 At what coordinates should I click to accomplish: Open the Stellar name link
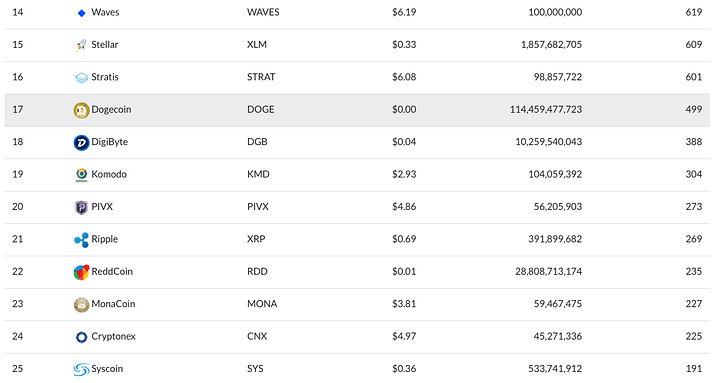coord(105,45)
